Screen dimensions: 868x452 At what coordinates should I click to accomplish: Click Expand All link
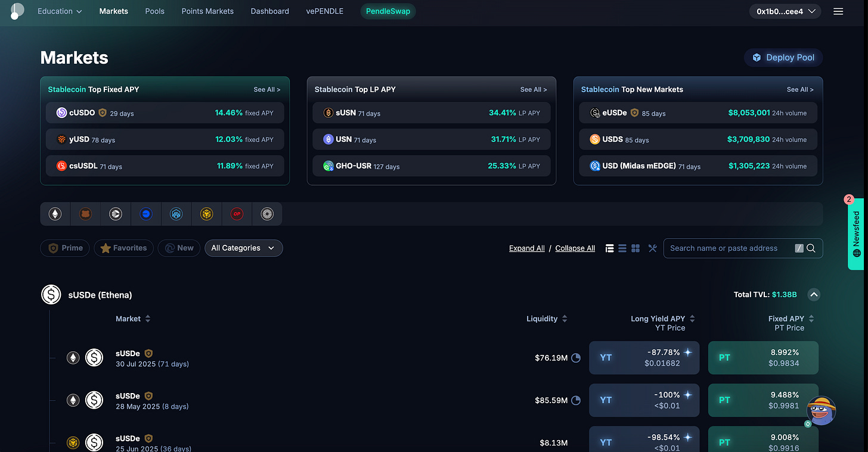527,248
